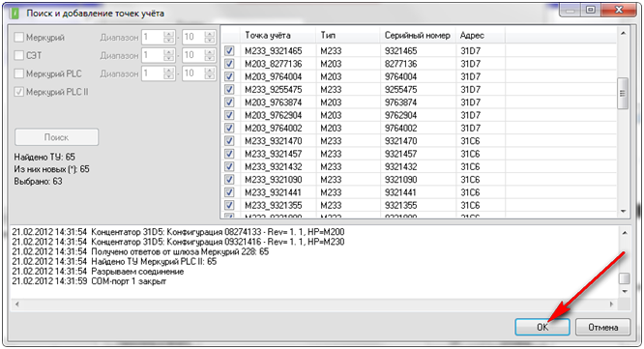Uncheck row M203_9764002
The width and height of the screenshot is (644, 349).
pyautogui.click(x=229, y=128)
